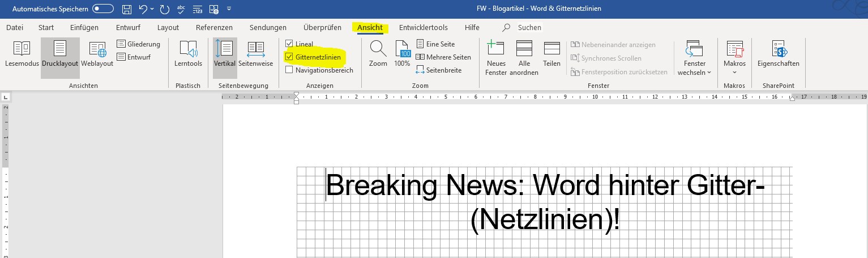Click Teilen to split window

[551, 54]
